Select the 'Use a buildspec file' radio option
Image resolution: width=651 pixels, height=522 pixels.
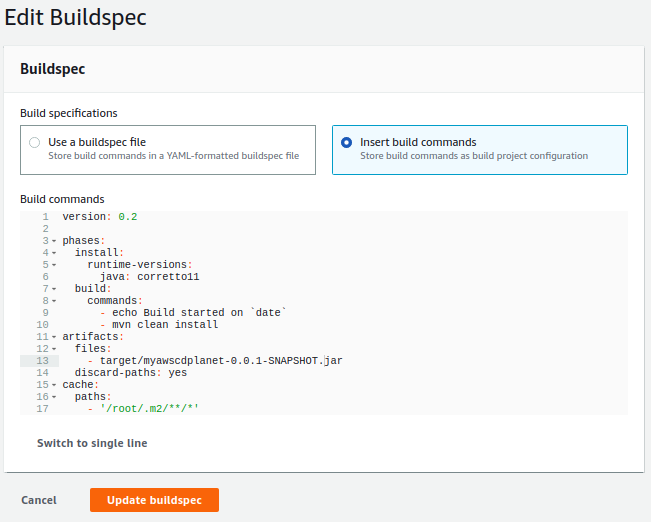point(35,142)
